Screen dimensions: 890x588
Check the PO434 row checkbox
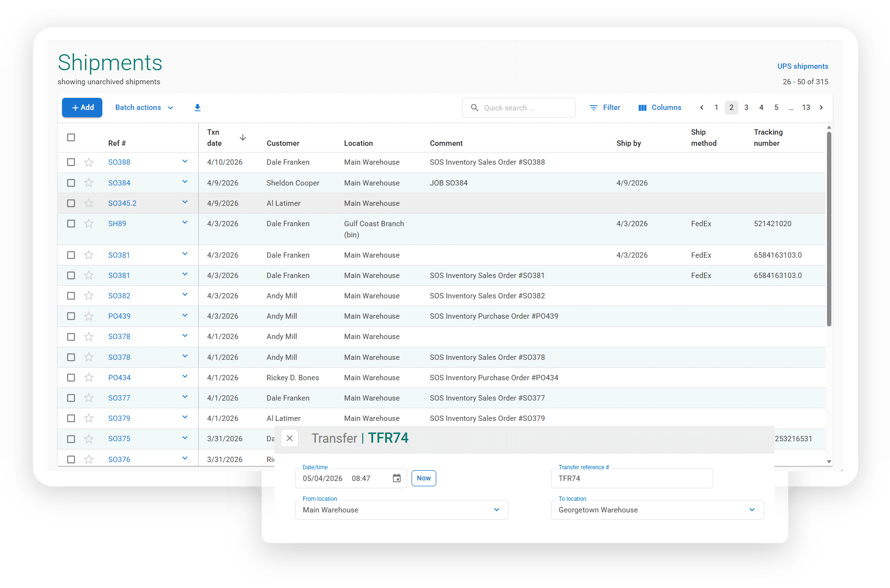click(71, 378)
